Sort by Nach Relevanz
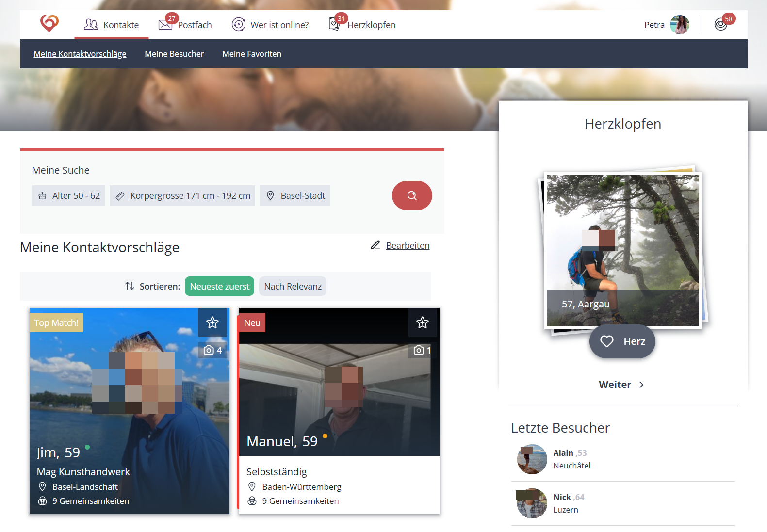The width and height of the screenshot is (767, 532). pyautogui.click(x=293, y=286)
